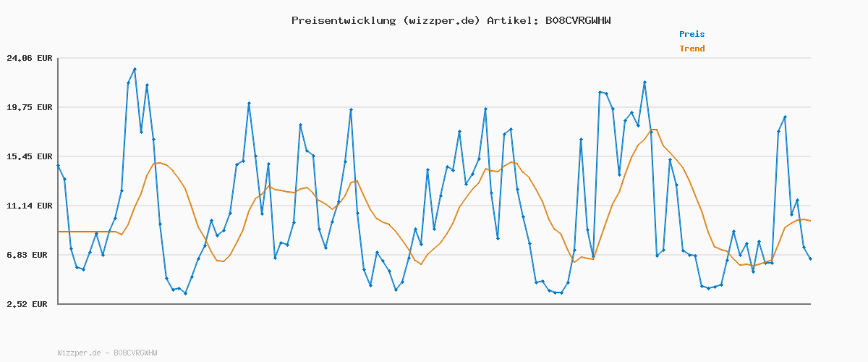Click the right end of the orange trend line
Image resolution: width=868 pixels, height=362 pixels.
click(x=810, y=221)
